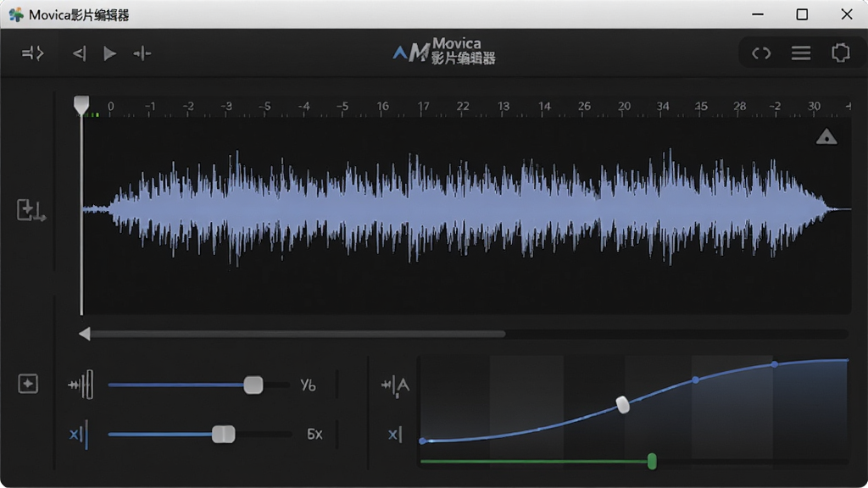Select the split-at-playhead tool
This screenshot has width=868, height=488.
[142, 53]
